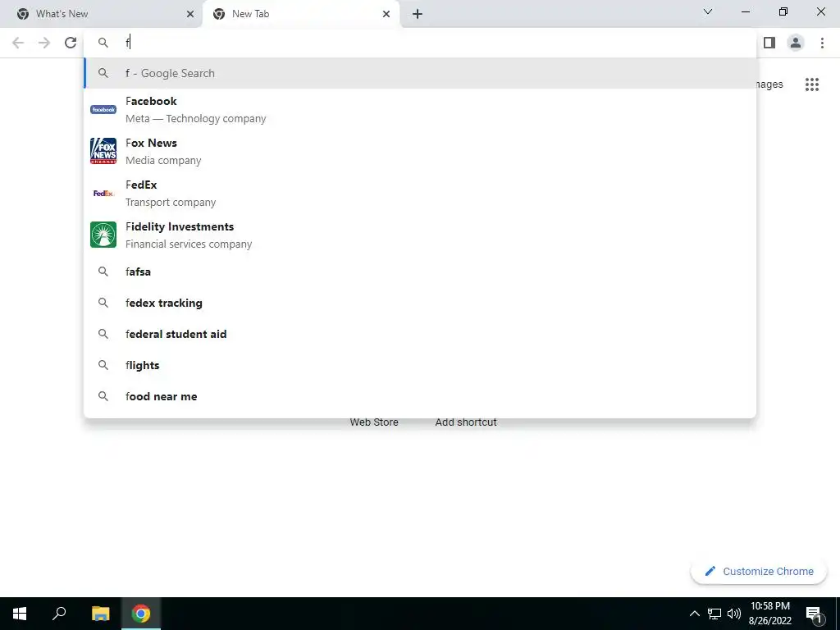The image size is (840, 630).
Task: Select the 'federal student aid' suggestion
Action: 420,334
